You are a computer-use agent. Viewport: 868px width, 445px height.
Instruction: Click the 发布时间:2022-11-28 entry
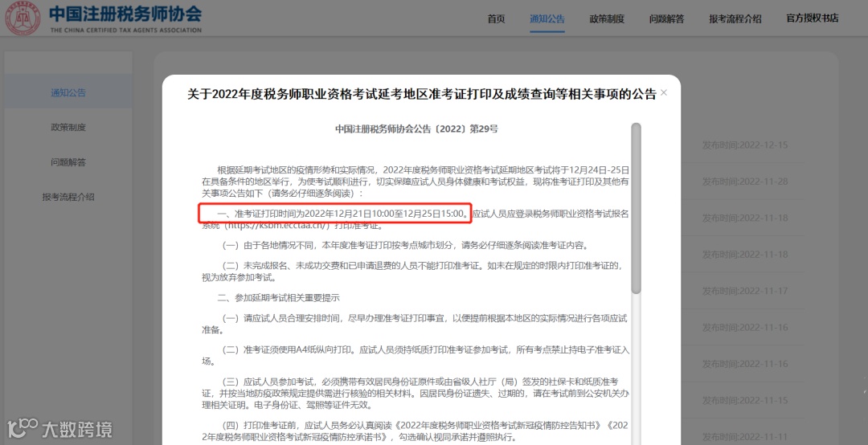tap(744, 182)
